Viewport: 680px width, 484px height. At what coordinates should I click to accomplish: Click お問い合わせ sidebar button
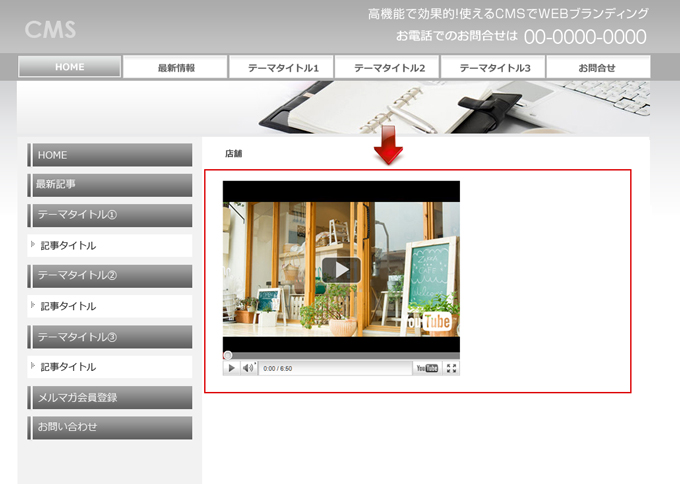pyautogui.click(x=110, y=427)
